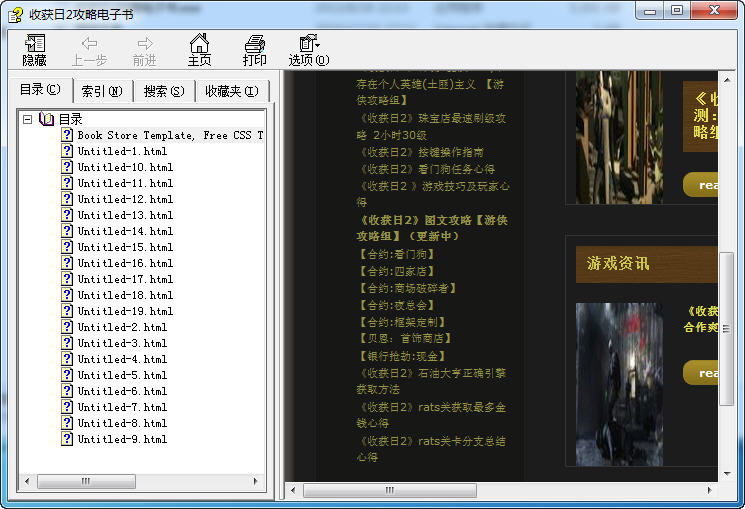This screenshot has width=745, height=509.
Task: Click tree pane scroll left arrow
Action: pos(27,481)
